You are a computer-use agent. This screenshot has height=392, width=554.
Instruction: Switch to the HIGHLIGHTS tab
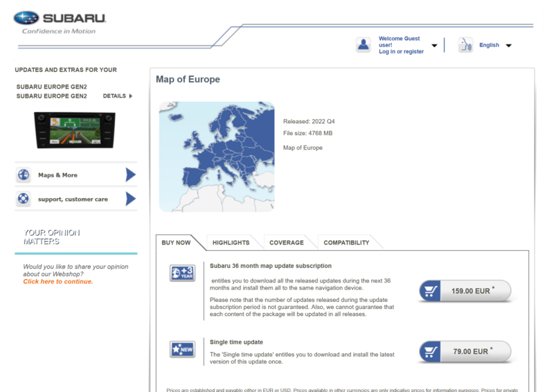pos(231,243)
